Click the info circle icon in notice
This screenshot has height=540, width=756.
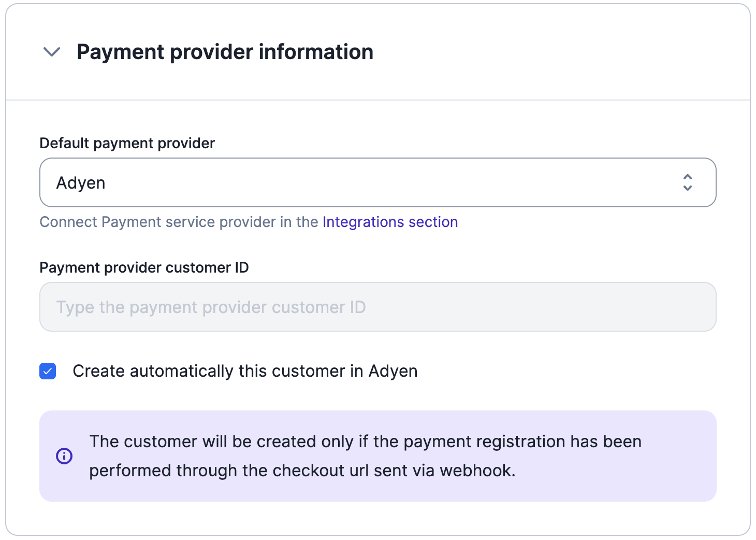coord(64,456)
